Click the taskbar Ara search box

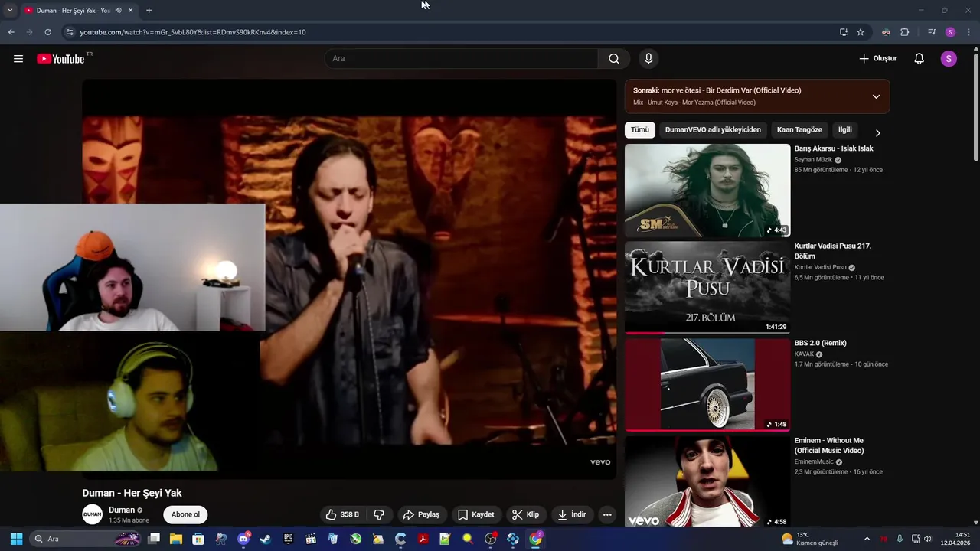(x=86, y=539)
